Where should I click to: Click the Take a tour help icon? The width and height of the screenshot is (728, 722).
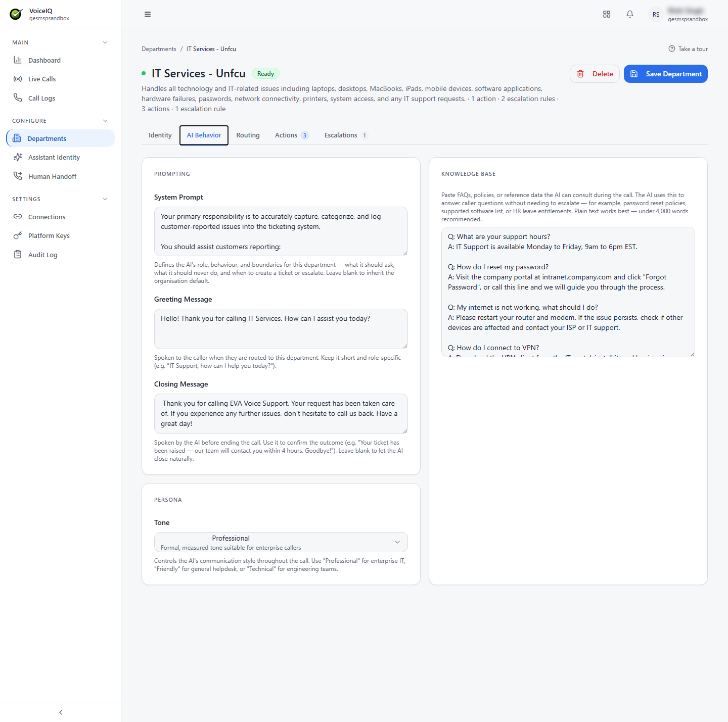point(672,49)
